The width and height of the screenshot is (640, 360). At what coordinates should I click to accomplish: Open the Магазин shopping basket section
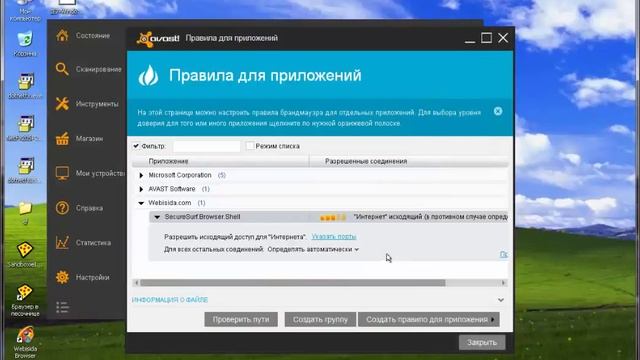pyautogui.click(x=80, y=138)
